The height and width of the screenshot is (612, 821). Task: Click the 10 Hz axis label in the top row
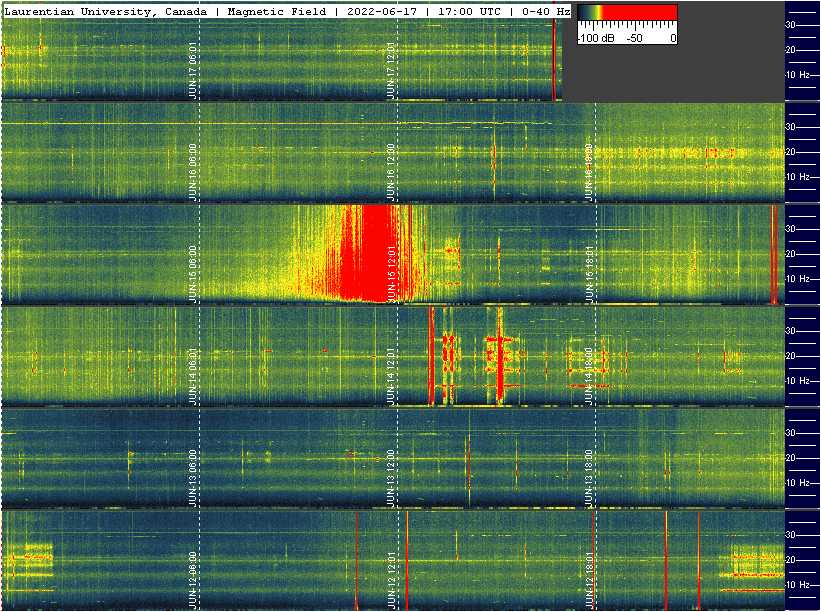tap(801, 75)
